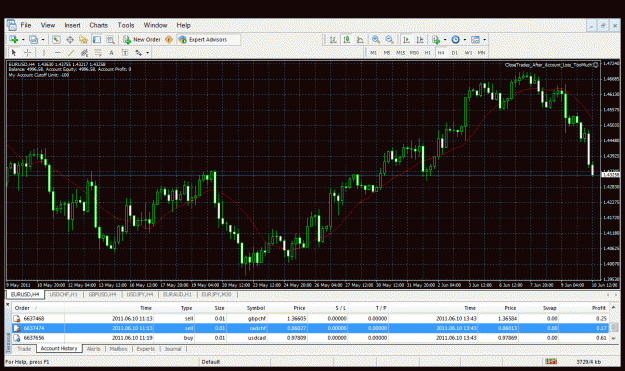This screenshot has width=625, height=371.
Task: Expand the Templates dropdown arrow
Action: click(484, 40)
